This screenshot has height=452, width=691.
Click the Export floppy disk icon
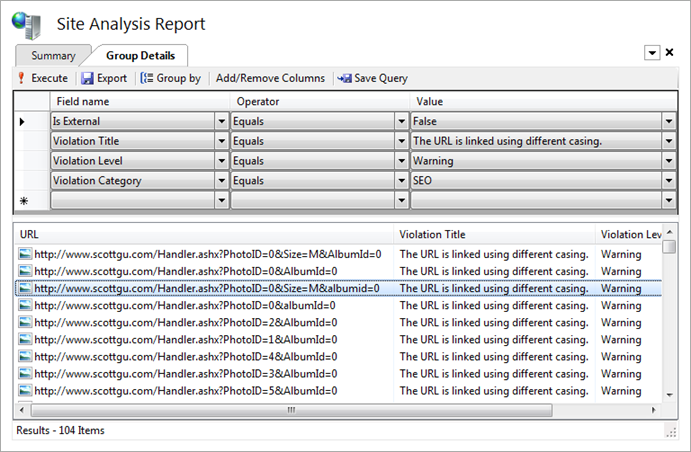88,78
